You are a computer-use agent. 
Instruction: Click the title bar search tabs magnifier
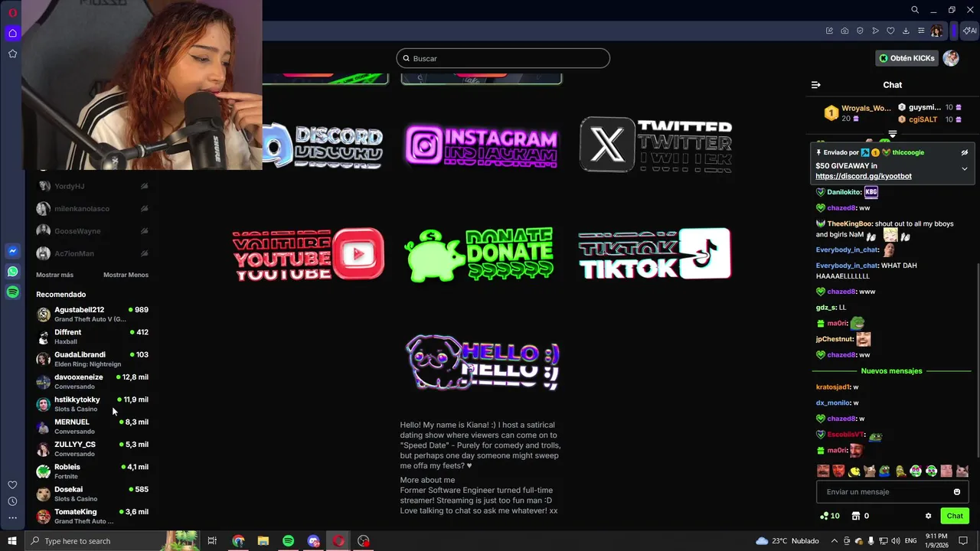[x=915, y=10]
